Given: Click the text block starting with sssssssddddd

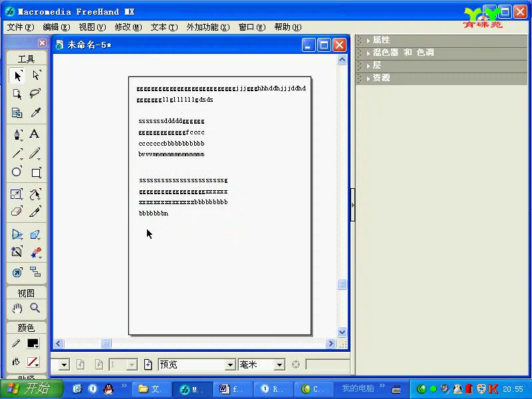Looking at the screenshot, I should 172,138.
